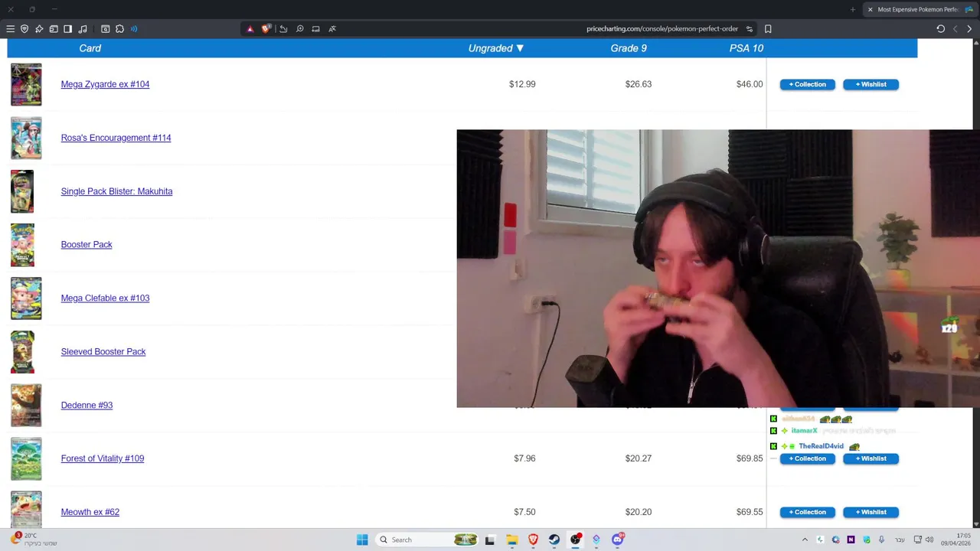
Task: Click Meowth ex Grade 9 price $20.20
Action: 638,512
